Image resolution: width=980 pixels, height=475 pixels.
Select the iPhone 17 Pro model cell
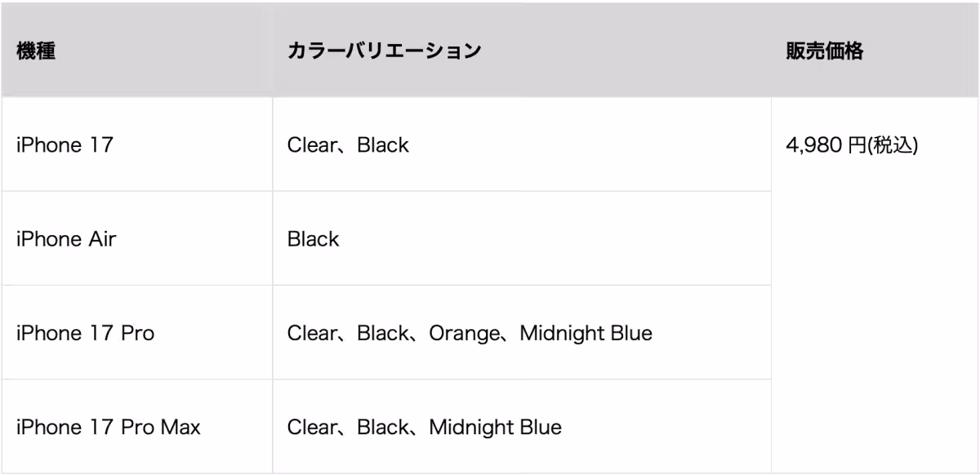[x=85, y=334]
